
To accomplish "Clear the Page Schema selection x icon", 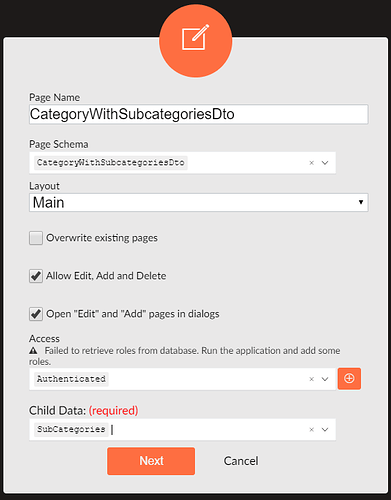I will (312, 163).
